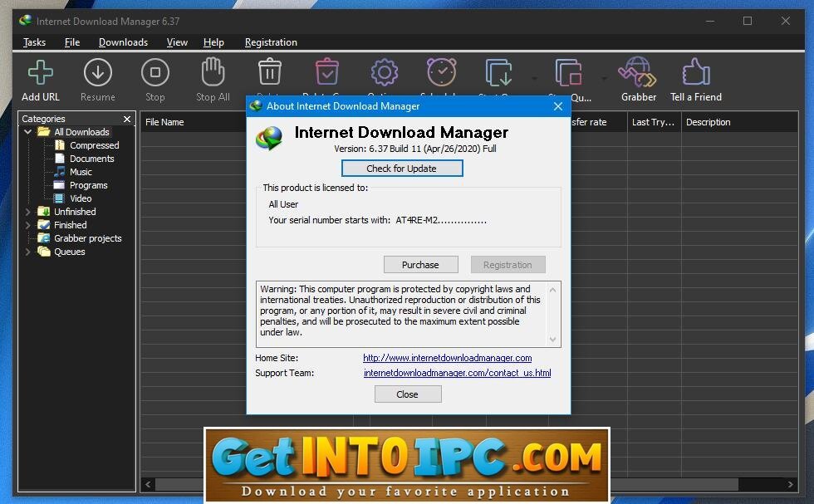Click the Purchase button

click(x=420, y=265)
